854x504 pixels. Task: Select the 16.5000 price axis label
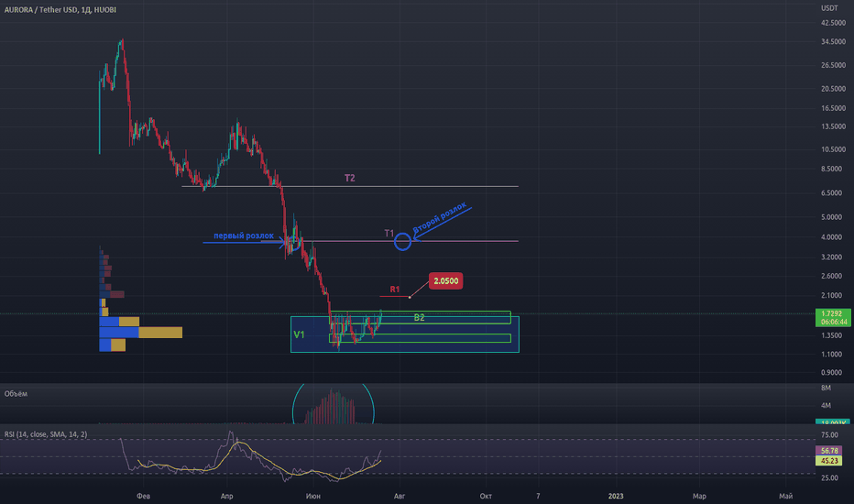click(x=833, y=108)
